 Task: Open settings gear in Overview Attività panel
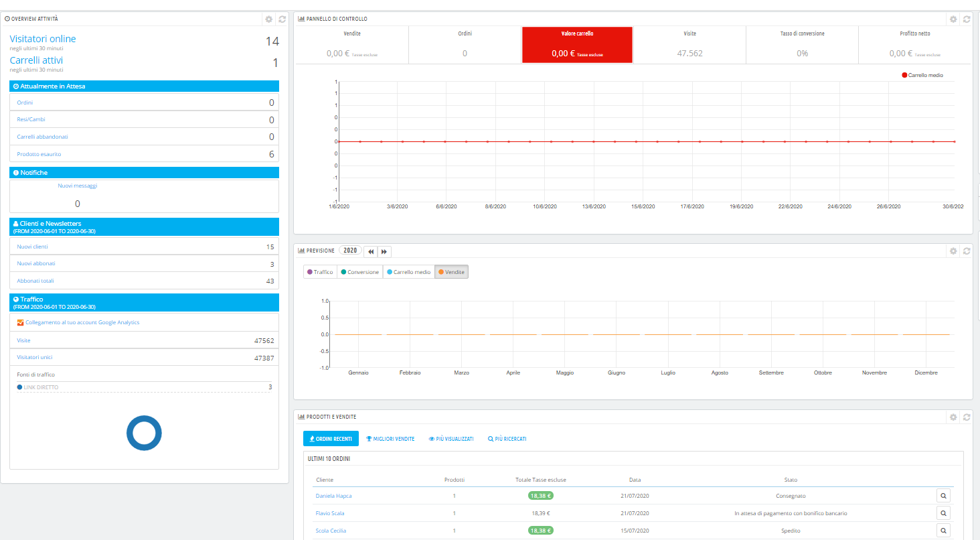pyautogui.click(x=269, y=19)
